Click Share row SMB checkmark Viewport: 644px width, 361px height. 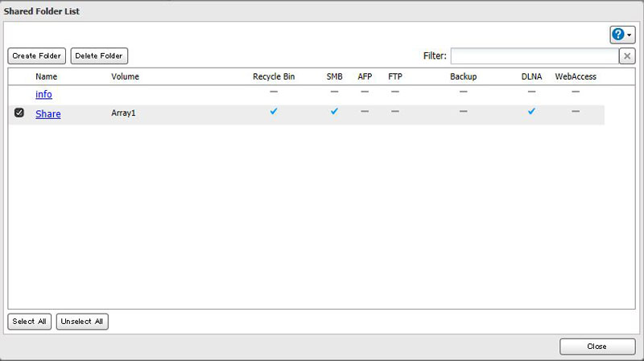[334, 111]
